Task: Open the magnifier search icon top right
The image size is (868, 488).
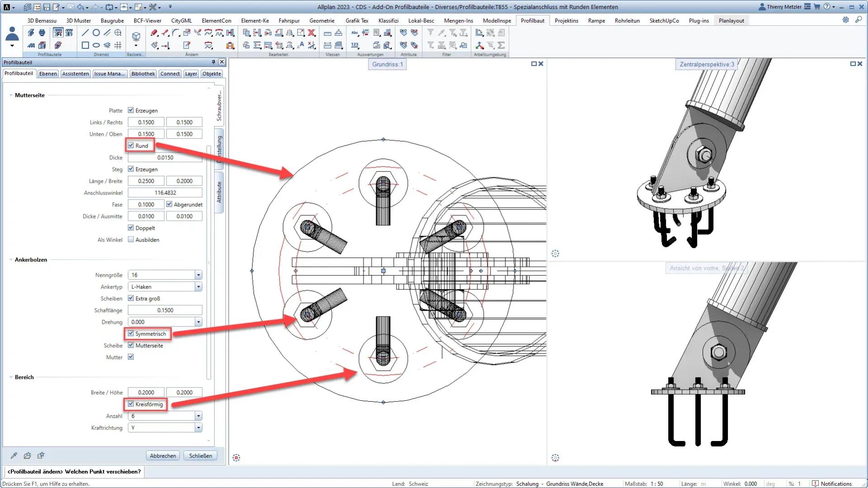Action: (x=859, y=20)
